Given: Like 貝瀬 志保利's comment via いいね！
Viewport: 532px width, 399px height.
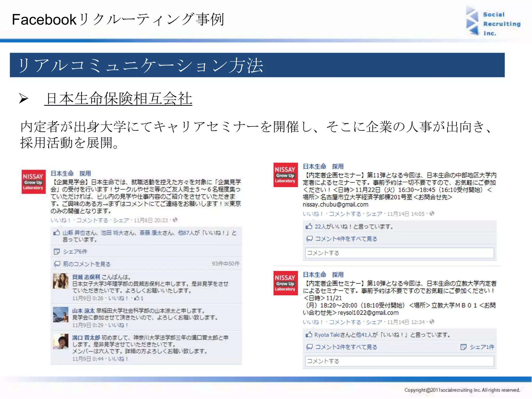Looking at the screenshot, I should (x=118, y=298).
